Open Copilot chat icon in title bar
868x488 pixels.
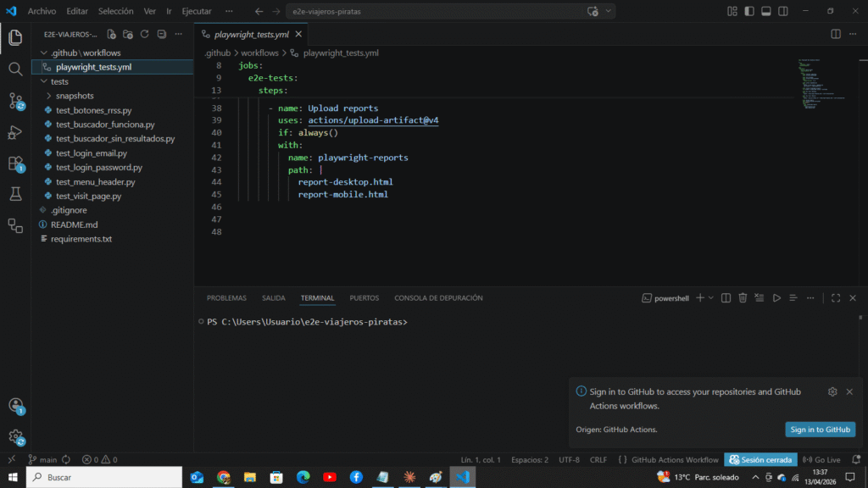coord(593,11)
